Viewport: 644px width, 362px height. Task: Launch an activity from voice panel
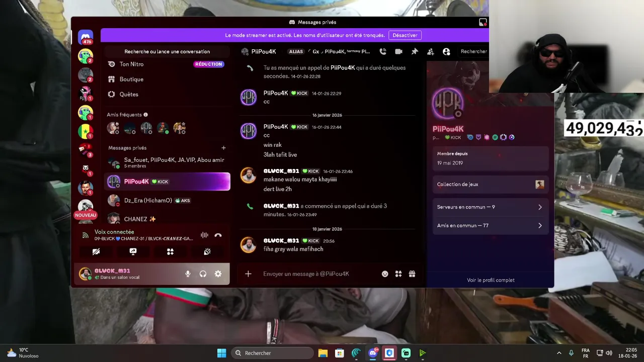coord(170,251)
